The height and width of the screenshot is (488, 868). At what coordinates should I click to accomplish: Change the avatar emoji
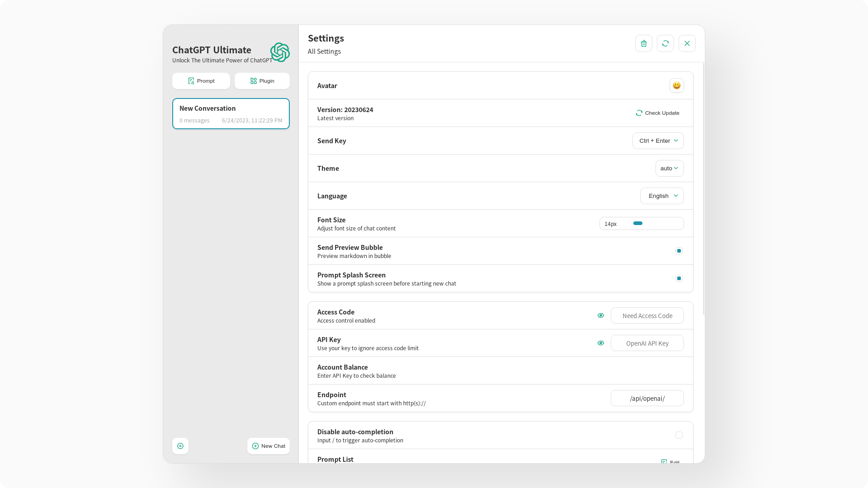click(x=677, y=85)
